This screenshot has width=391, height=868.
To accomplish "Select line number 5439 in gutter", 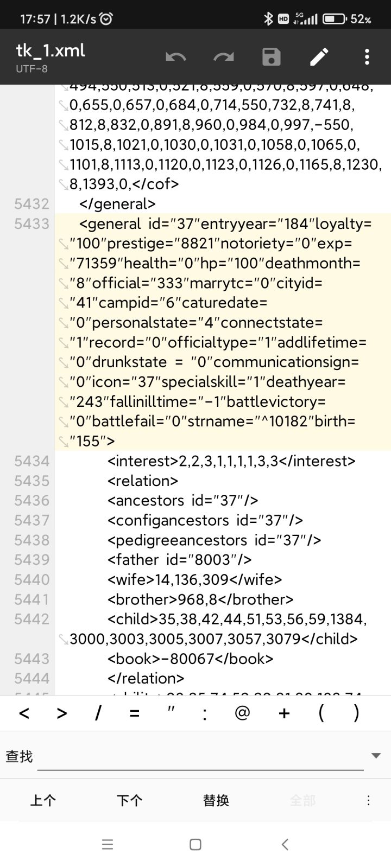I will pos(32,560).
